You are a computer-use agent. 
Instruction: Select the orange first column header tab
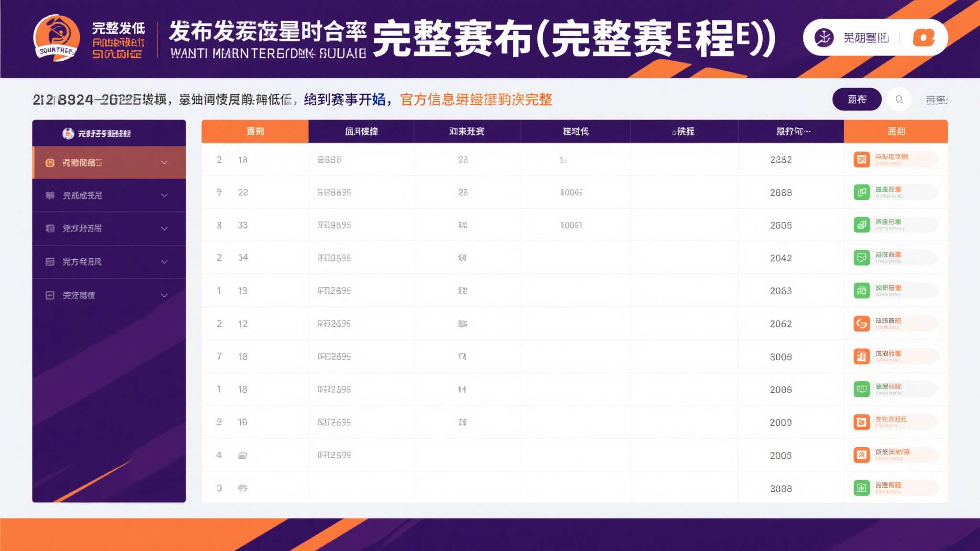[x=255, y=131]
